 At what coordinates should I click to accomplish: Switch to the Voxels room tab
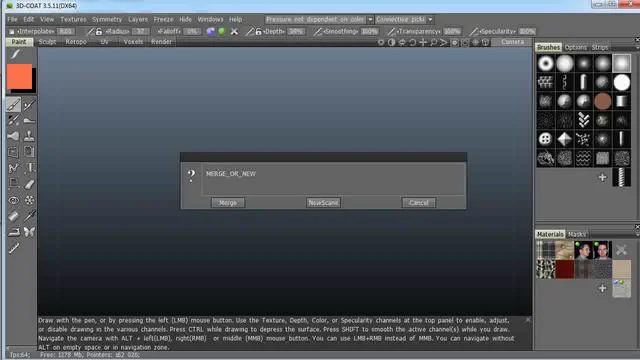(133, 42)
